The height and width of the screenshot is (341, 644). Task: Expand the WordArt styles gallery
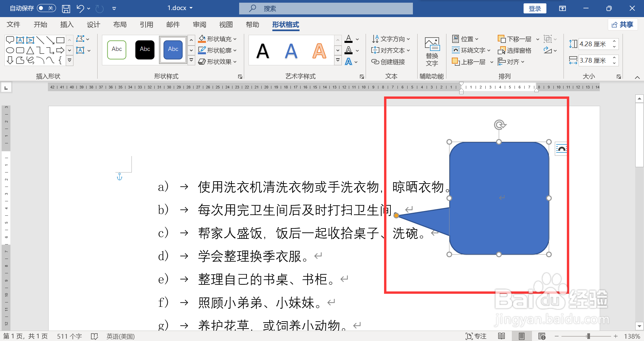[x=338, y=61]
